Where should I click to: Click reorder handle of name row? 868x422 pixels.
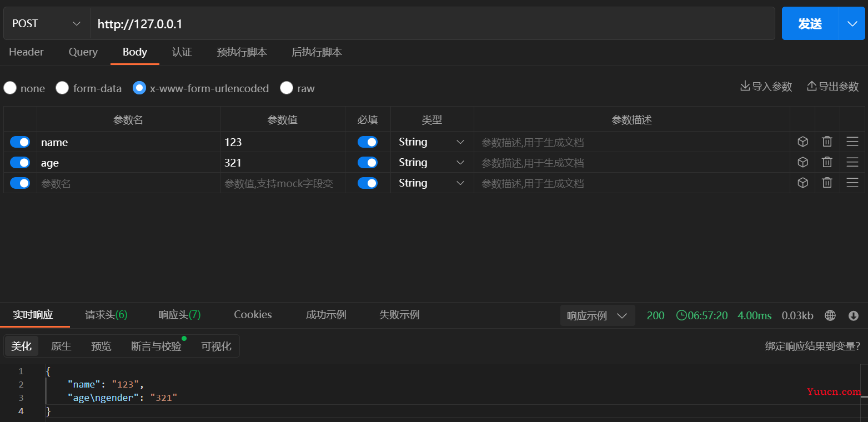pos(852,142)
